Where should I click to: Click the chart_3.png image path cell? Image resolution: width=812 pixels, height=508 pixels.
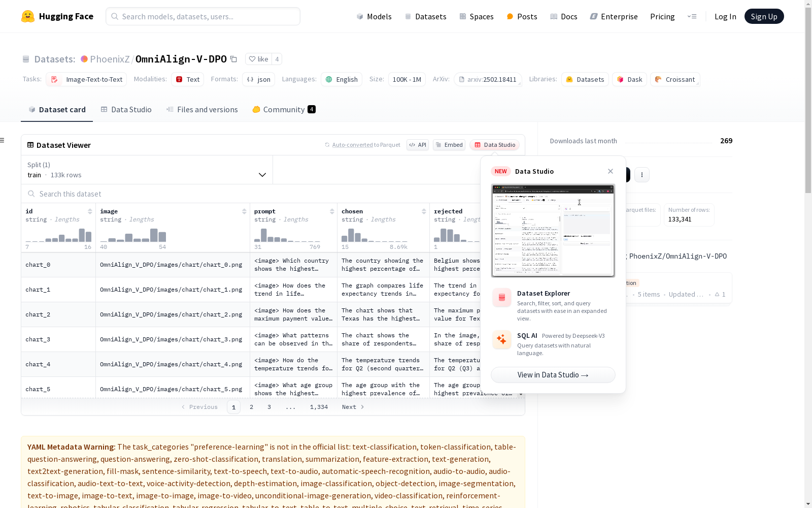coord(173,339)
